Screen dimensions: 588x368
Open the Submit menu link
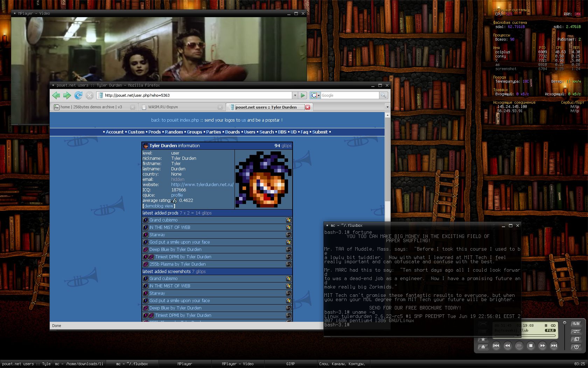(320, 132)
